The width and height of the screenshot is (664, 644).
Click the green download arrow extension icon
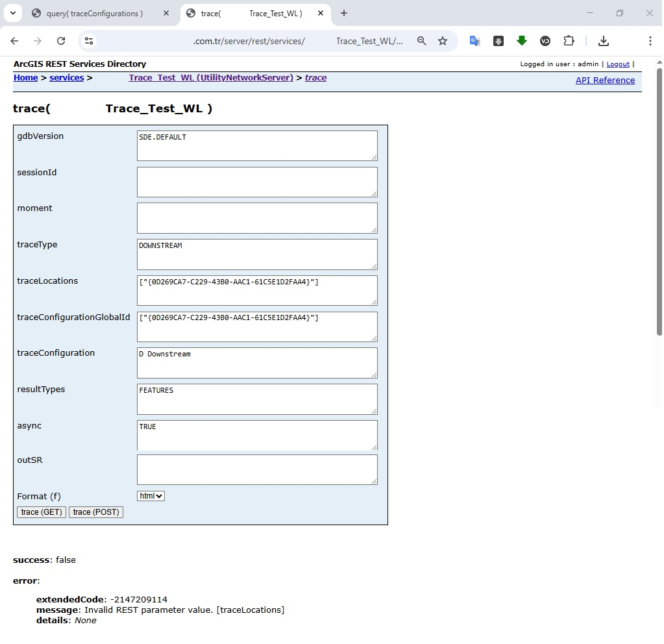pyautogui.click(x=522, y=40)
